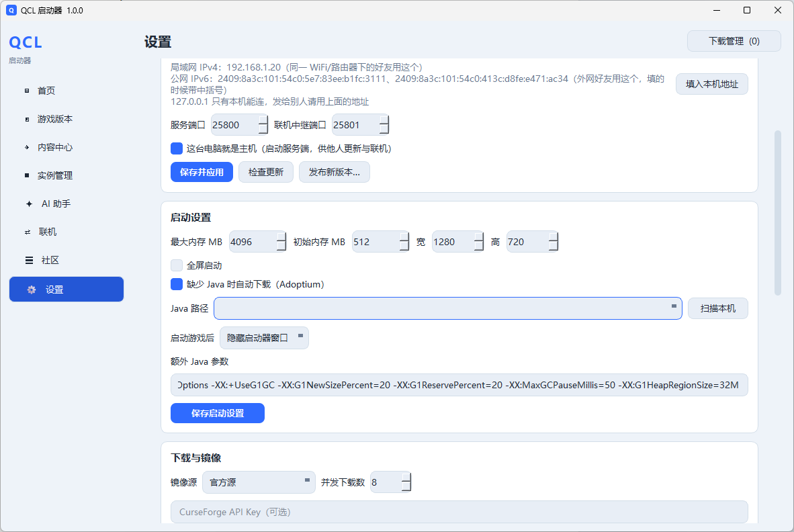Select 联机 in the sidebar
This screenshot has width=794, height=532.
click(67, 232)
